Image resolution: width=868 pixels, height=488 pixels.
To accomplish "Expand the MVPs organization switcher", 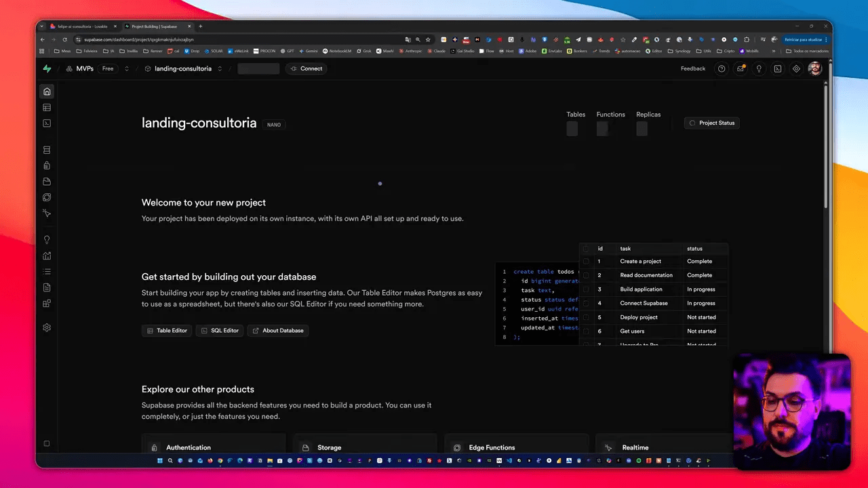I will 127,68.
